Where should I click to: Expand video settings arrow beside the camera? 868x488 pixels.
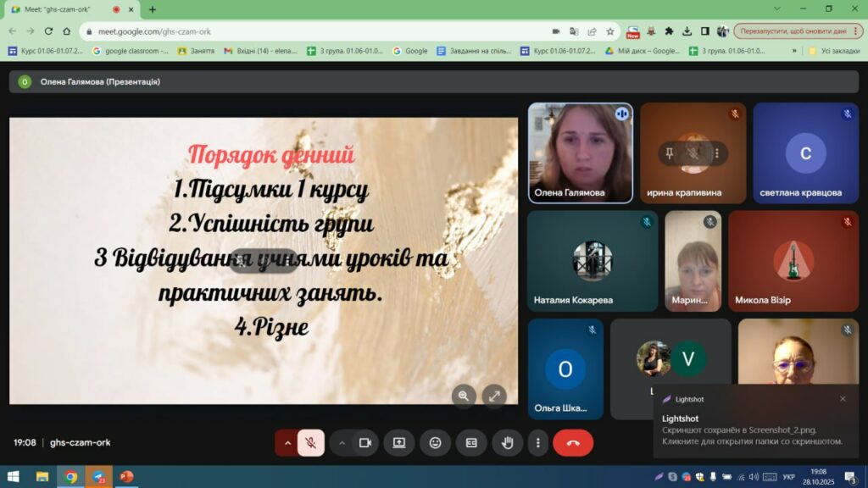(342, 442)
